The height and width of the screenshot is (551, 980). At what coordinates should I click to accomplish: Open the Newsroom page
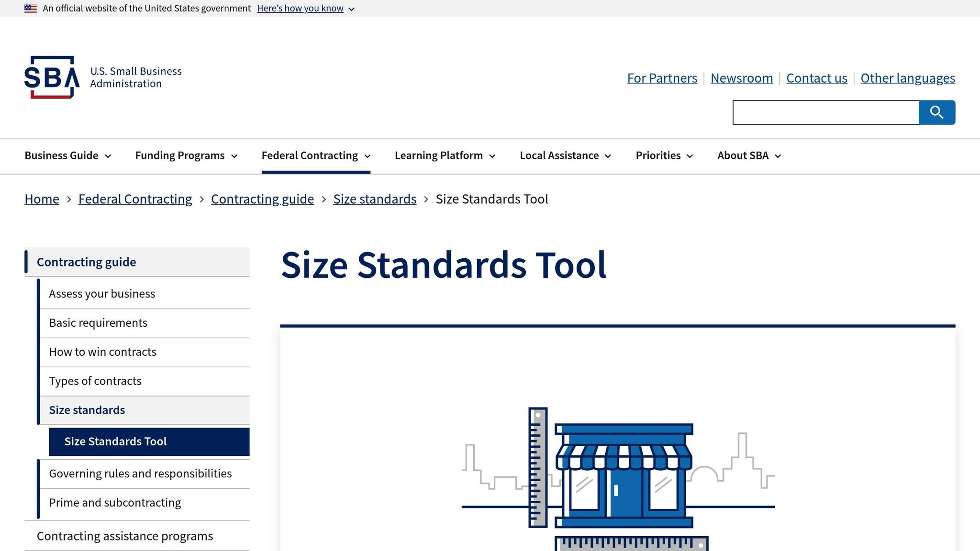(742, 78)
